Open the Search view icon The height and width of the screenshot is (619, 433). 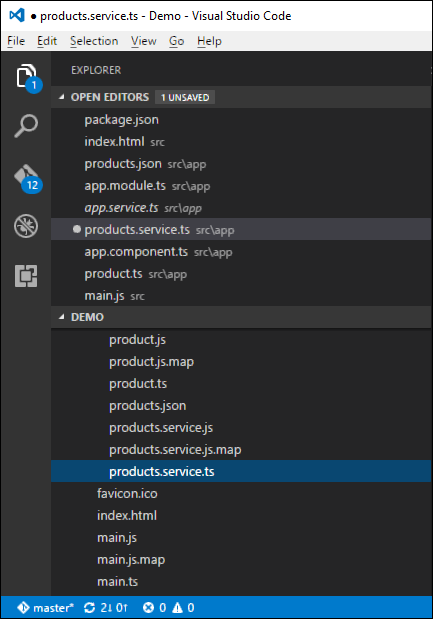pyautogui.click(x=26, y=126)
